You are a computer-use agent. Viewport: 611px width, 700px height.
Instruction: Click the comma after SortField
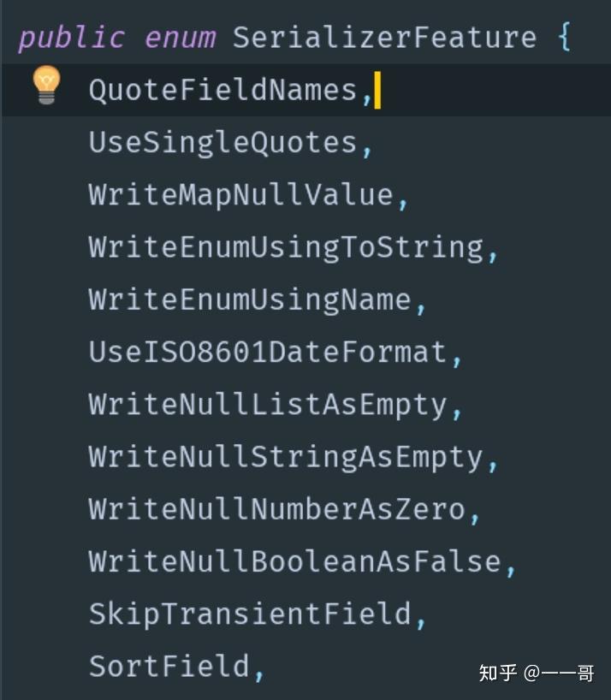259,671
